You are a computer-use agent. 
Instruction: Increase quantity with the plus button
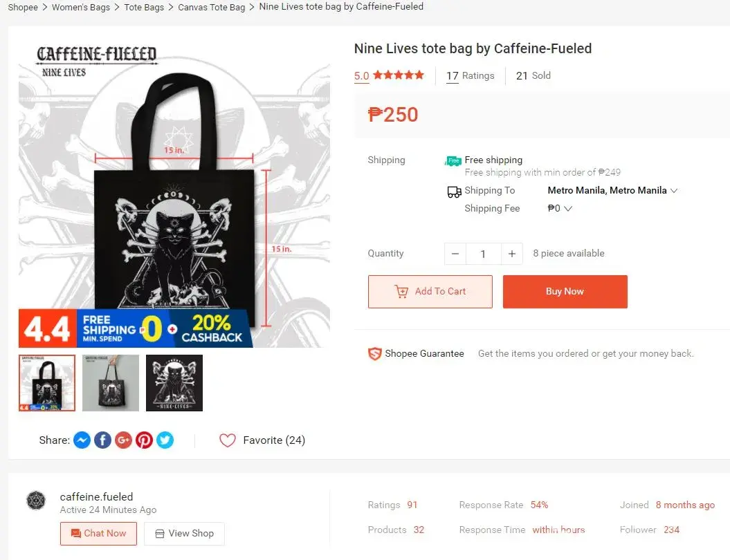(x=511, y=254)
